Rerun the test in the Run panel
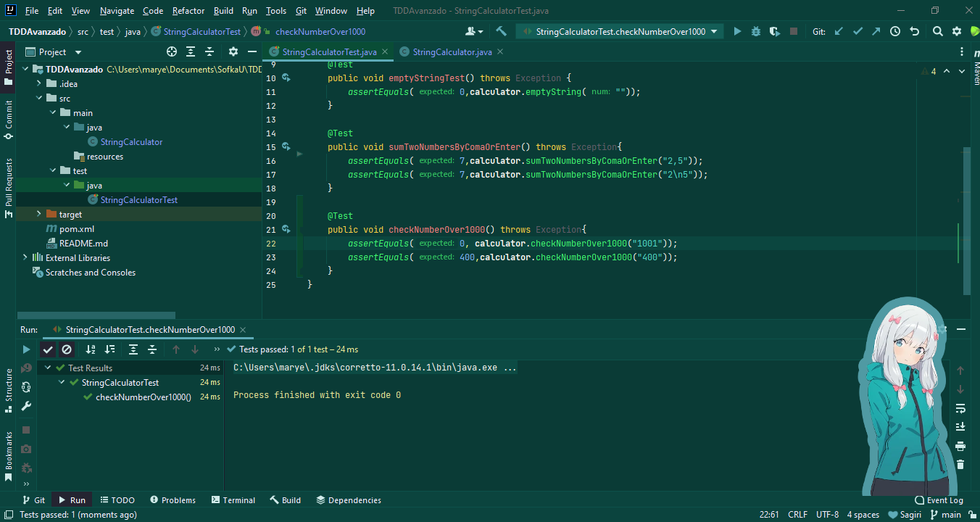 pos(27,349)
